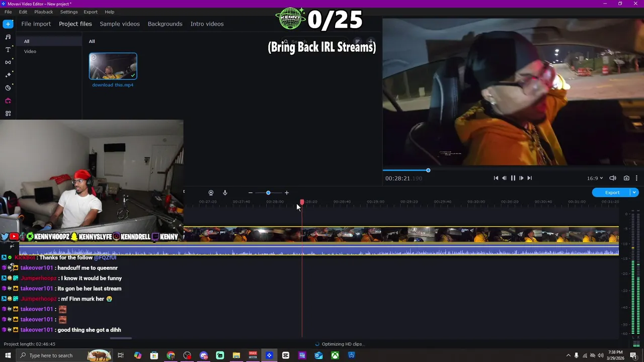
Task: Jump to previous clip button
Action: 496,178
